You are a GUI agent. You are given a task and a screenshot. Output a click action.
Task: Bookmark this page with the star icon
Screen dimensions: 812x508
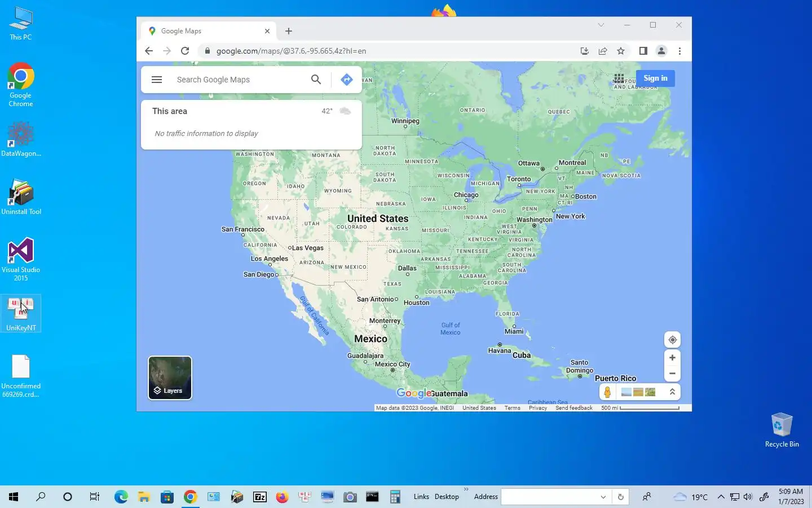(x=621, y=51)
